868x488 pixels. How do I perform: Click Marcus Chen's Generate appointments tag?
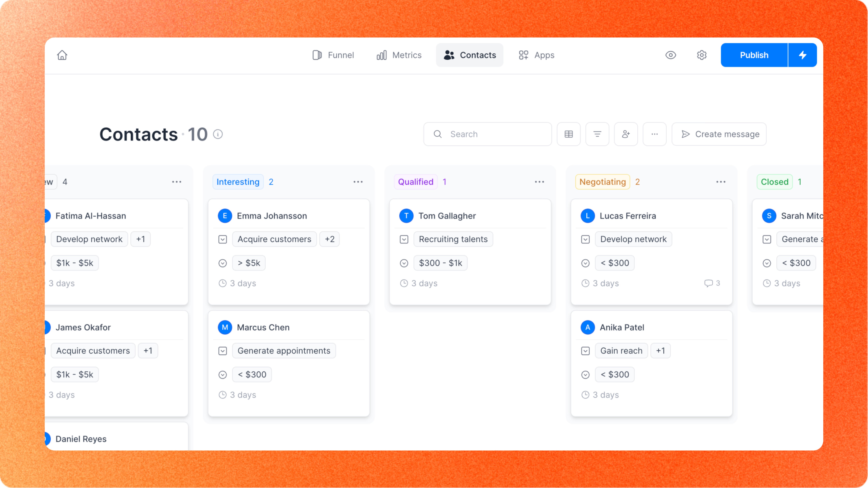(x=284, y=351)
